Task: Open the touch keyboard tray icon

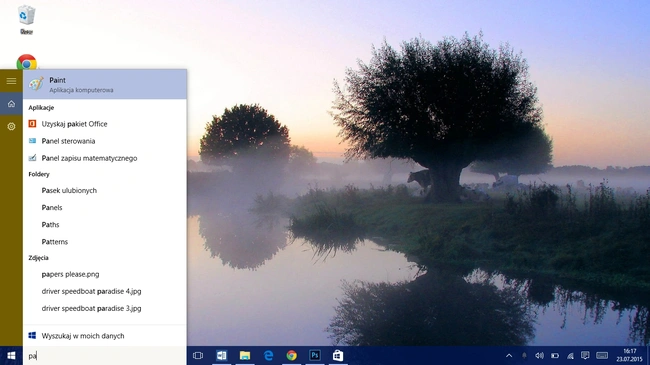Action: coord(602,355)
